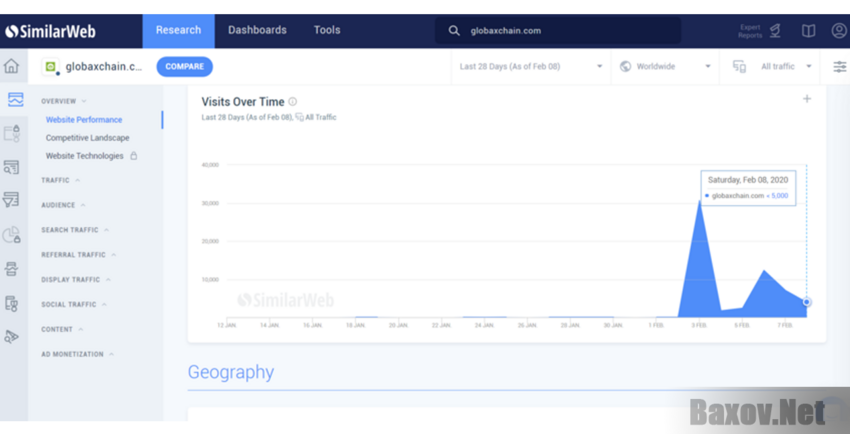Open the Worldwide country dropdown
850x434 pixels.
[x=665, y=67]
